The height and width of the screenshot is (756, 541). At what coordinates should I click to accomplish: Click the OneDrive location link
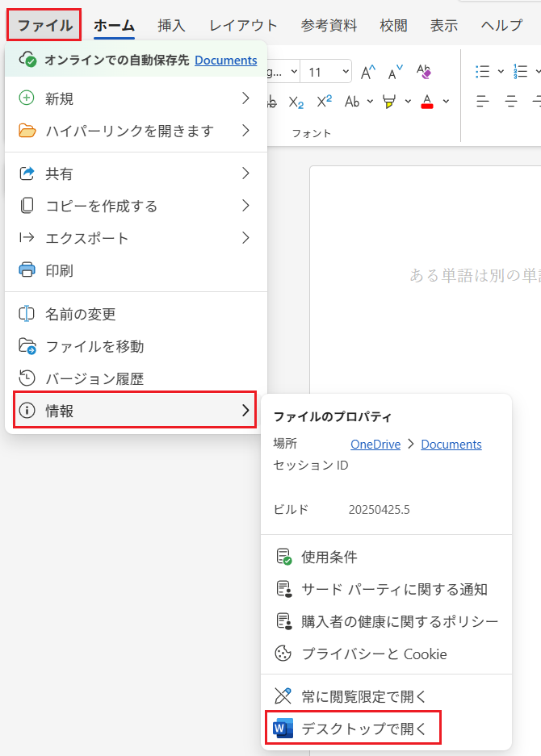click(375, 444)
